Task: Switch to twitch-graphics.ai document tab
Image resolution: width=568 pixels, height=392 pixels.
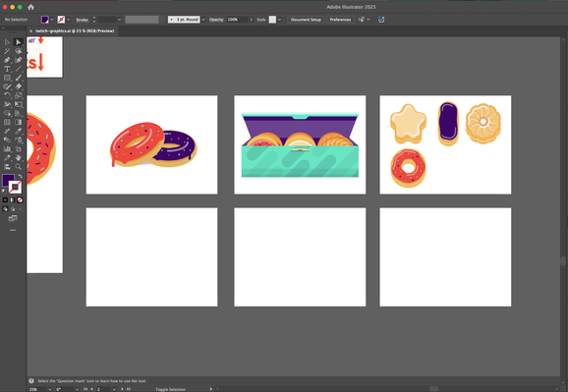Action: [75, 31]
